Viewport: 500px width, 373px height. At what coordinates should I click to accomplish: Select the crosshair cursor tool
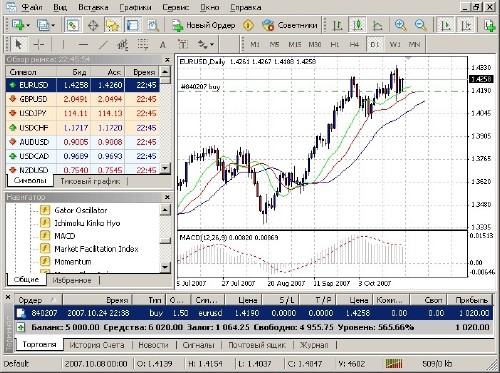click(39, 44)
